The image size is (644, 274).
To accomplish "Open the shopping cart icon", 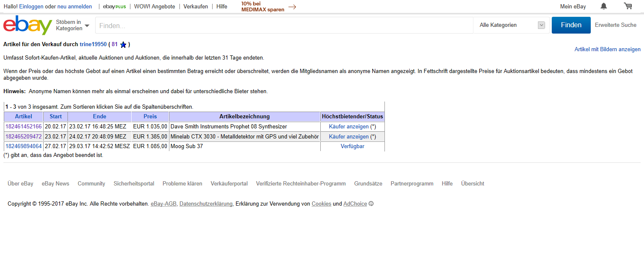I will 628,6.
